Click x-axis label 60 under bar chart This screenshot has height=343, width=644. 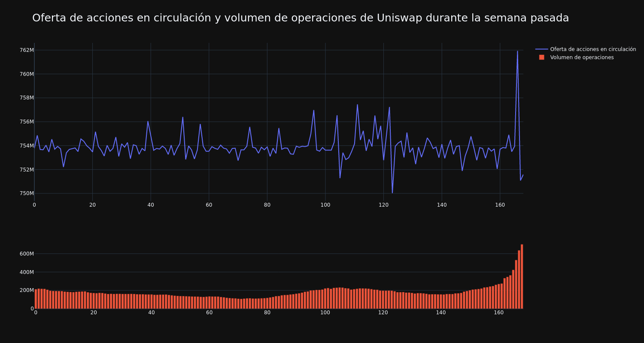(x=209, y=313)
